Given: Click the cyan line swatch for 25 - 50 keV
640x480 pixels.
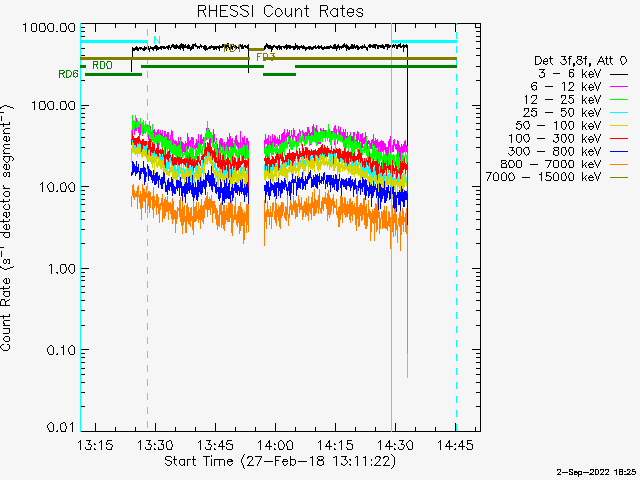Looking at the screenshot, I should click(619, 113).
